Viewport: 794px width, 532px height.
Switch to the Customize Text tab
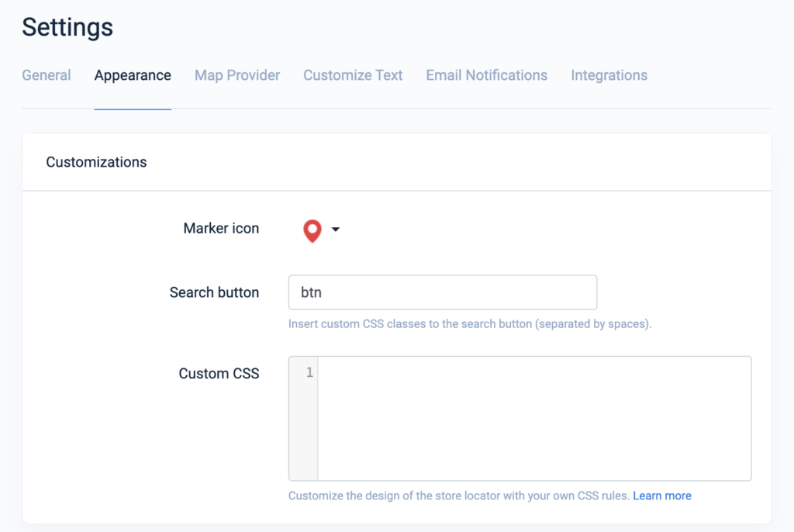[353, 75]
